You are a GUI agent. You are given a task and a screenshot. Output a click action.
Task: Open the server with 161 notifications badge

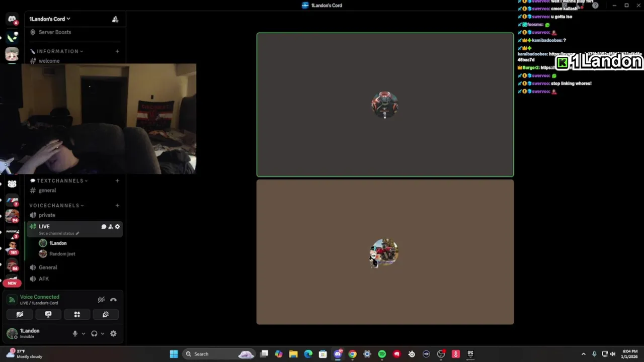12,248
